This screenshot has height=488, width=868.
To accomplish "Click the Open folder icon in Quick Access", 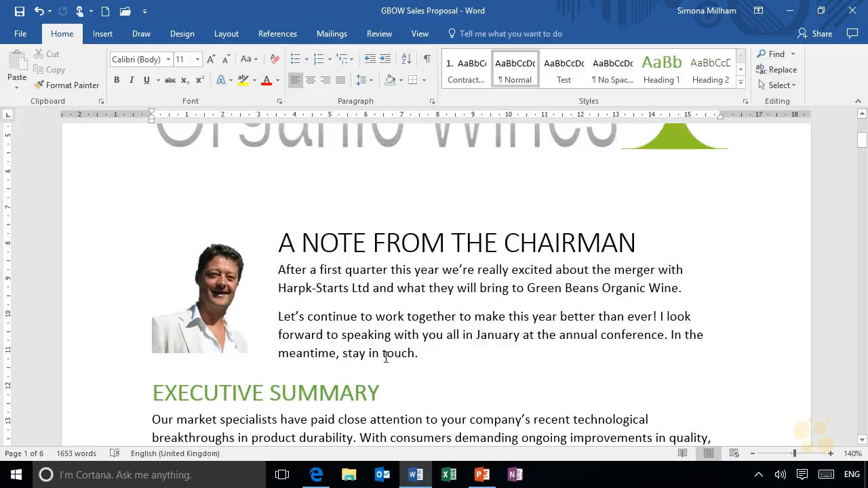I will (125, 11).
